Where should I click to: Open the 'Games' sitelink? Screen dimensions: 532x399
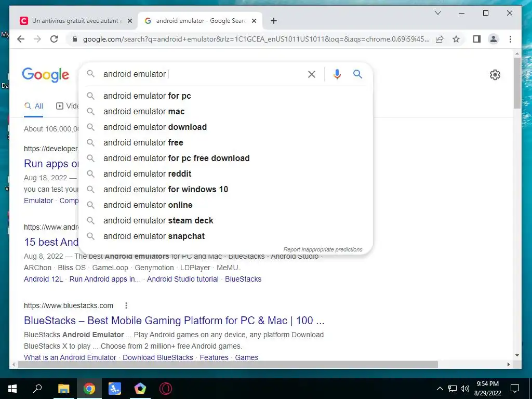[247, 357]
